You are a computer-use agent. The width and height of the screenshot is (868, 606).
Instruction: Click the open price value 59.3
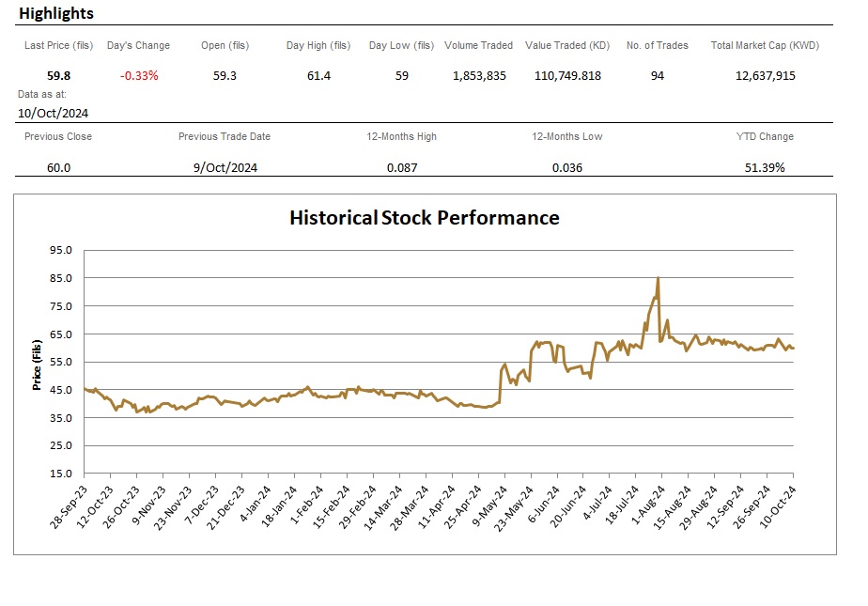[x=225, y=76]
